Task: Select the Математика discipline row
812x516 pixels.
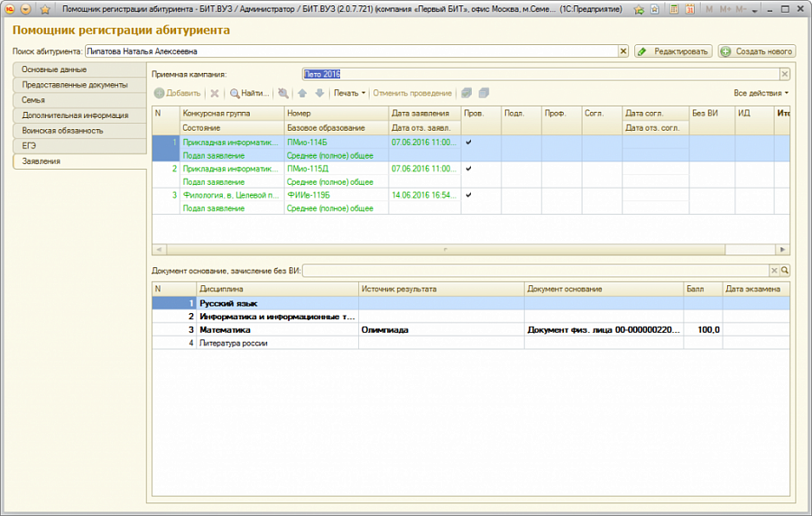Action: click(x=471, y=329)
